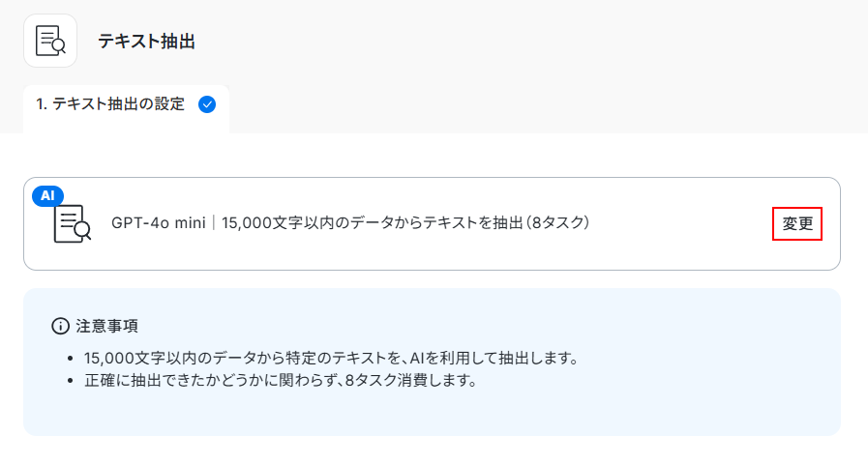The width and height of the screenshot is (868, 464).
Task: Click the note about 8タスク消費します
Action: click(x=281, y=379)
